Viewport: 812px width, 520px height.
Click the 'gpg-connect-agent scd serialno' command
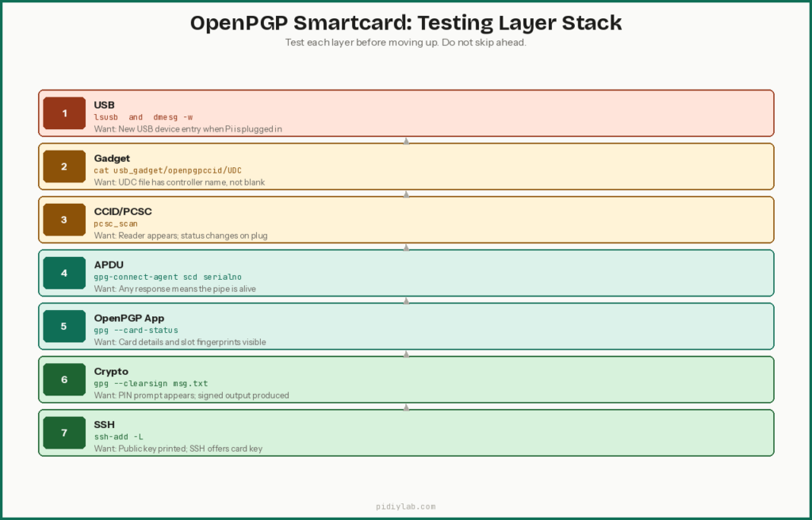(x=168, y=277)
